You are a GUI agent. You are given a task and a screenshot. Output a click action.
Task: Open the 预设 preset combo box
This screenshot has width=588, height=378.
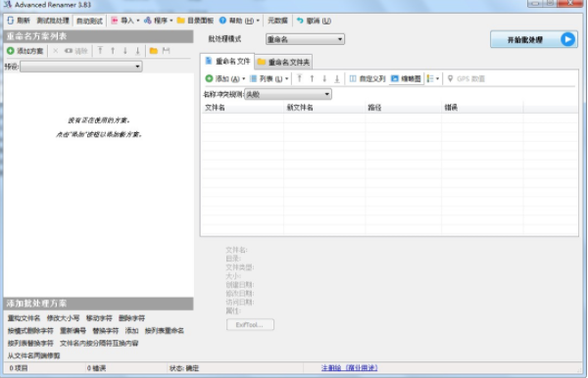[81, 67]
